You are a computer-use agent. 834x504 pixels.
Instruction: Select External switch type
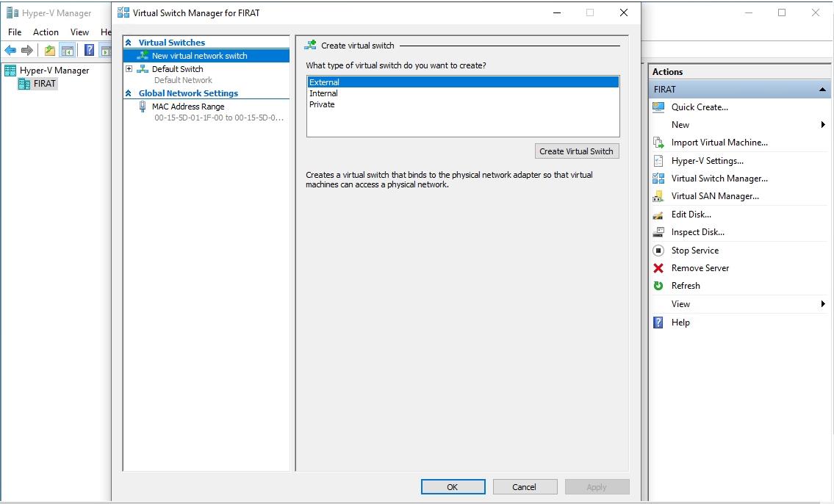(463, 82)
